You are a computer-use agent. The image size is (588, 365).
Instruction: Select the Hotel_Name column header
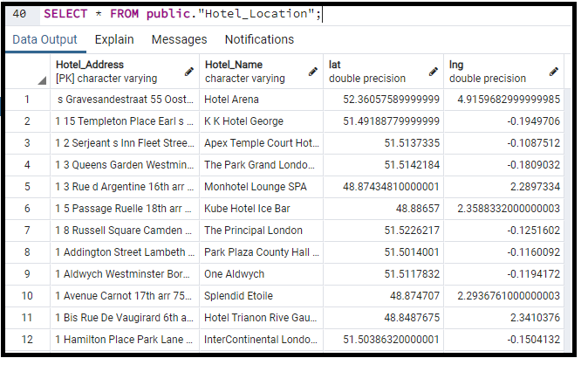pyautogui.click(x=262, y=72)
